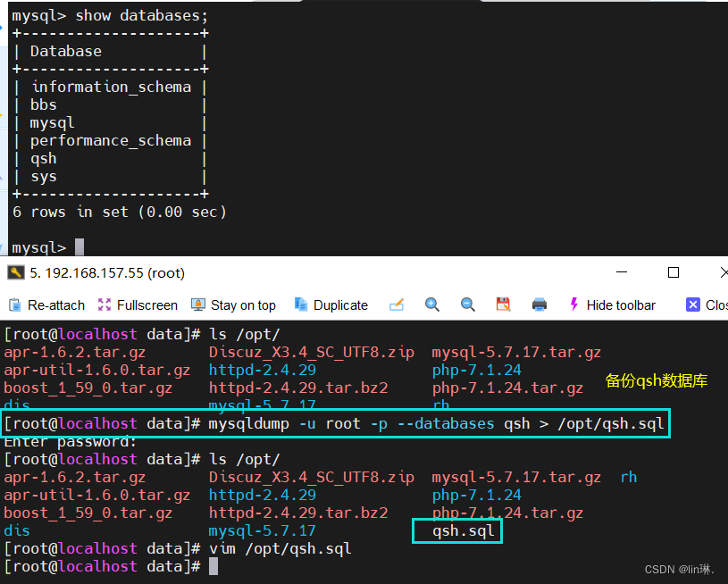Viewport: 728px width, 584px height.
Task: Click the 'Database' column header
Action: tap(66, 51)
